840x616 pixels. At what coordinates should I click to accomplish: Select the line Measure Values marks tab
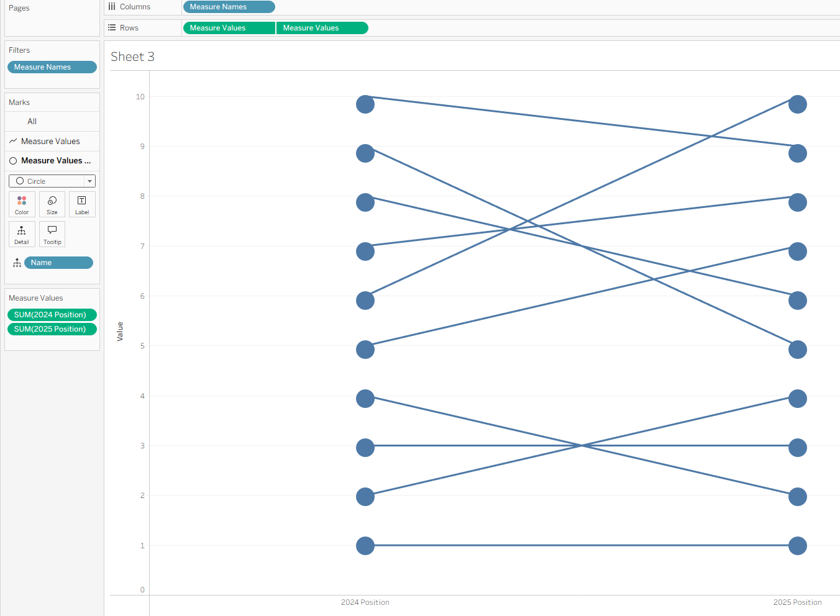pos(52,142)
